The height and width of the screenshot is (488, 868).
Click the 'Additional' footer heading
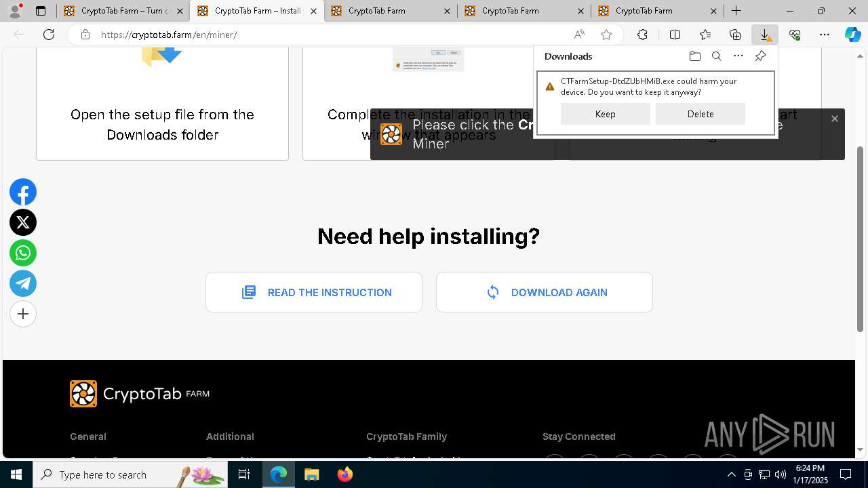coord(230,436)
